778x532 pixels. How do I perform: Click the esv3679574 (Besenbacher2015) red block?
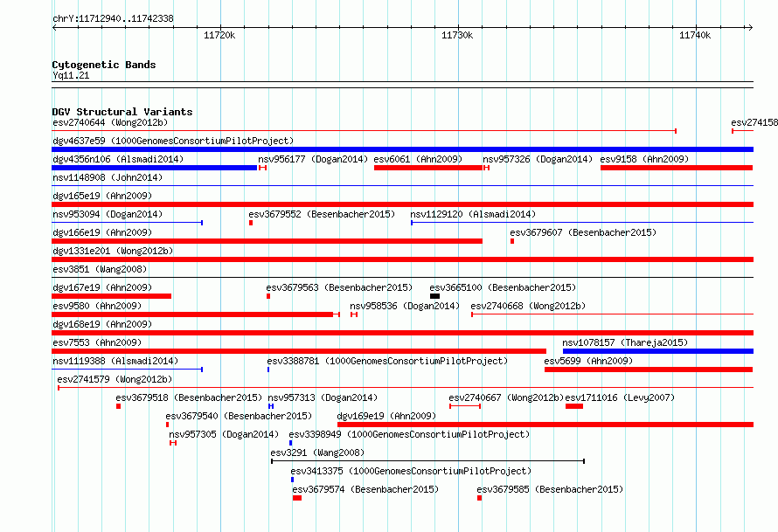point(297,498)
